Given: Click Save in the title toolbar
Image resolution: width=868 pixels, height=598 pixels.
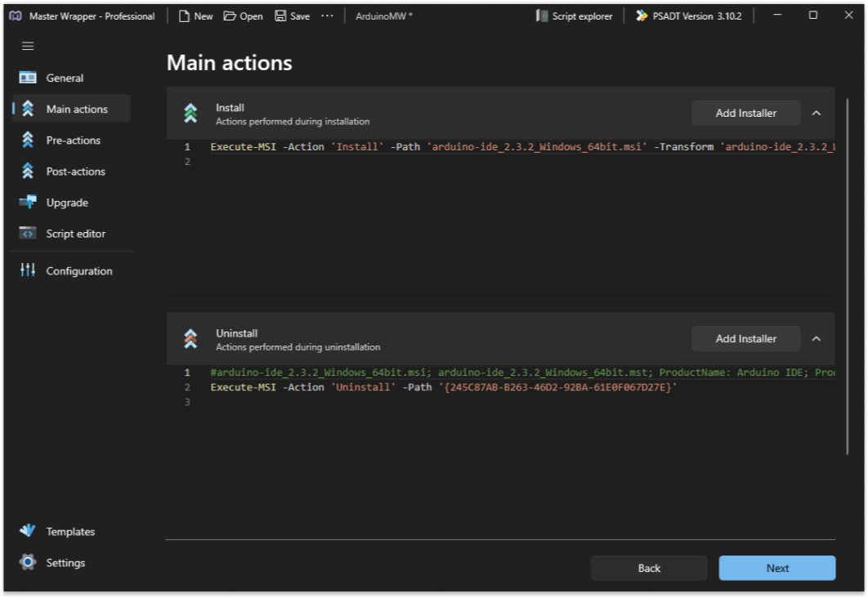Looking at the screenshot, I should (293, 16).
